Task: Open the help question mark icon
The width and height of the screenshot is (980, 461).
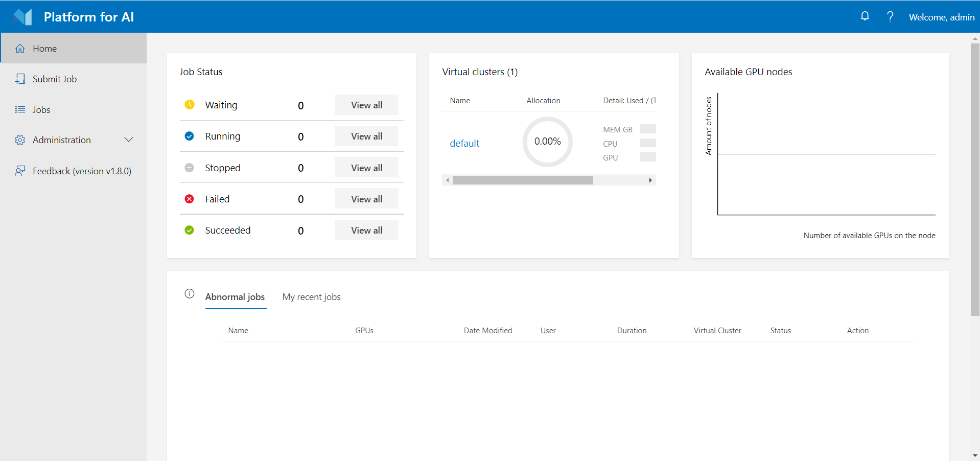Action: 890,16
